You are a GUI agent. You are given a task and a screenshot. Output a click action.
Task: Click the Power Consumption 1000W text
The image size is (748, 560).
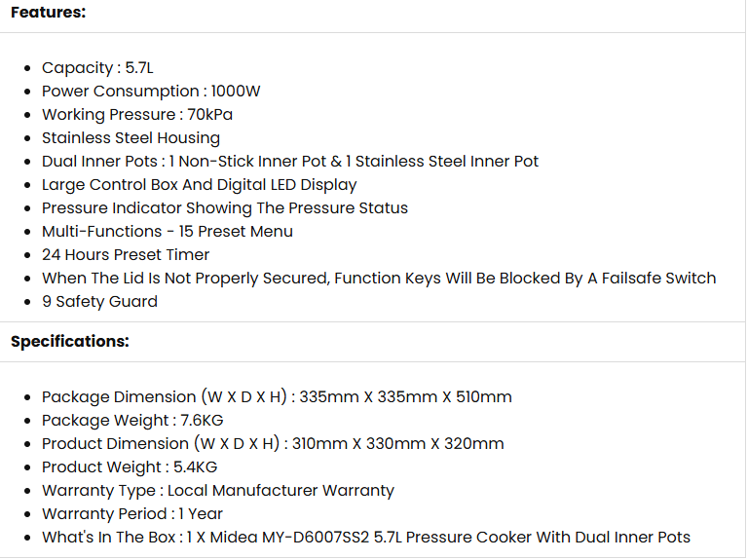click(151, 92)
